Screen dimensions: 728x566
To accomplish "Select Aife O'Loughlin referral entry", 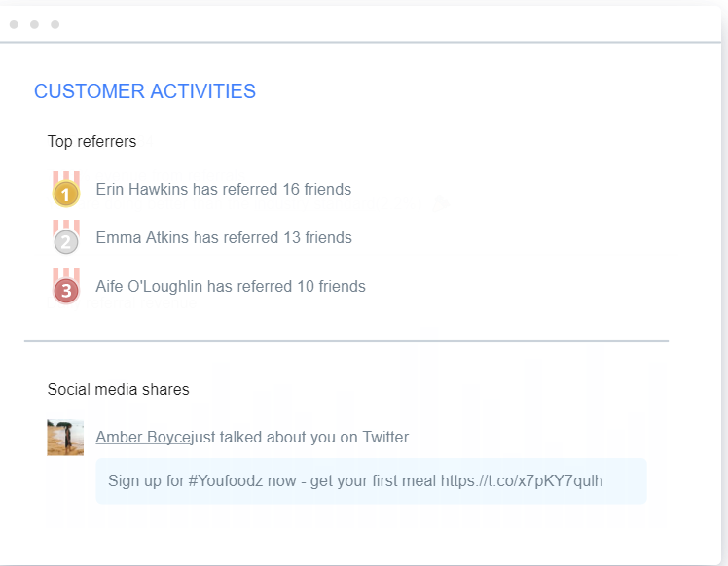I will click(230, 287).
